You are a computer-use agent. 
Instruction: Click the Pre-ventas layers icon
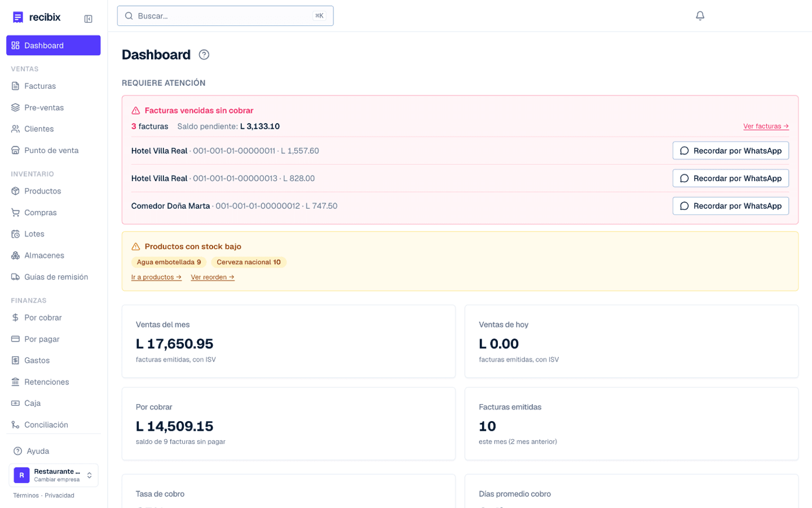(x=15, y=107)
